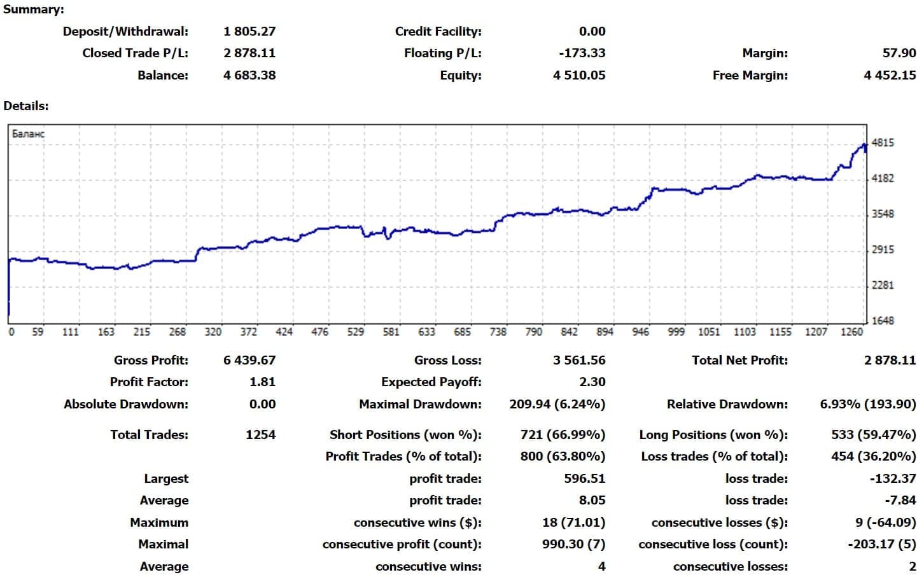924x577 pixels.
Task: Select consecutive wins value 18 (71.01)
Action: click(574, 522)
